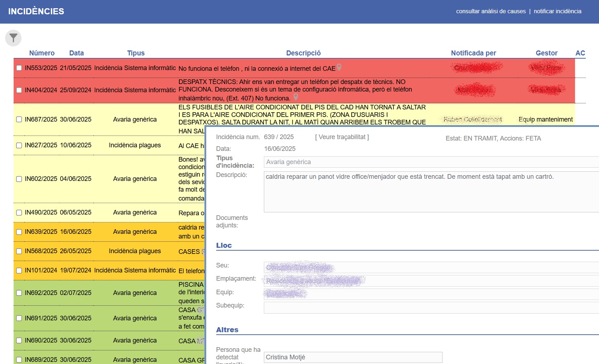
Task: Click the 'Estat: EN TRAMIT, Accions: FETA' status text
Action: point(493,138)
